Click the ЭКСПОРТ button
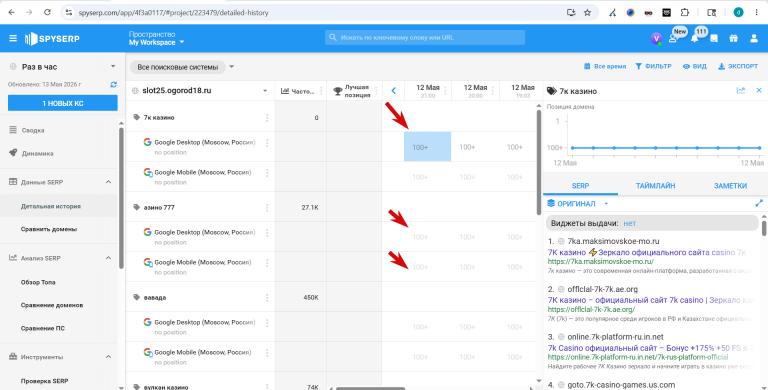The image size is (768, 390). pos(738,66)
